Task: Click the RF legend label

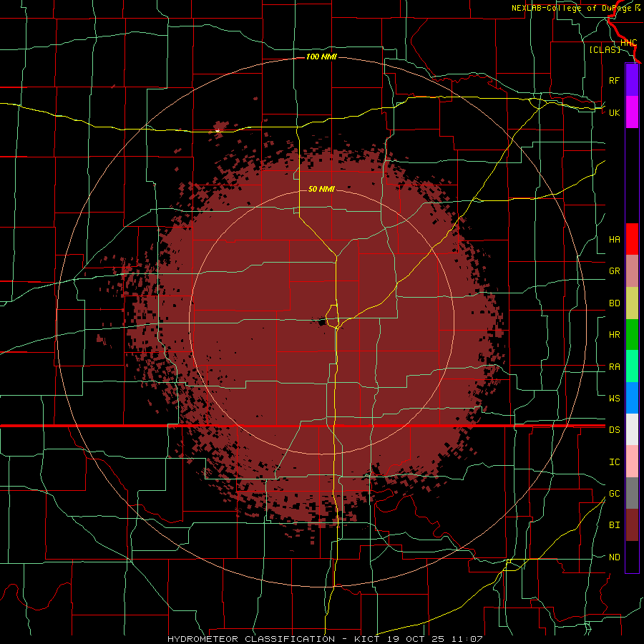Action: 614,80
